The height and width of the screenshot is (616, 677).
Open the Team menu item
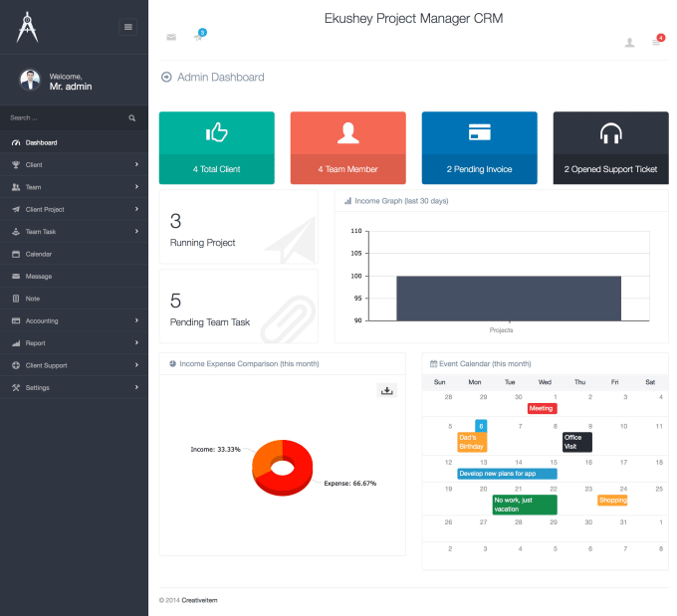(x=74, y=187)
